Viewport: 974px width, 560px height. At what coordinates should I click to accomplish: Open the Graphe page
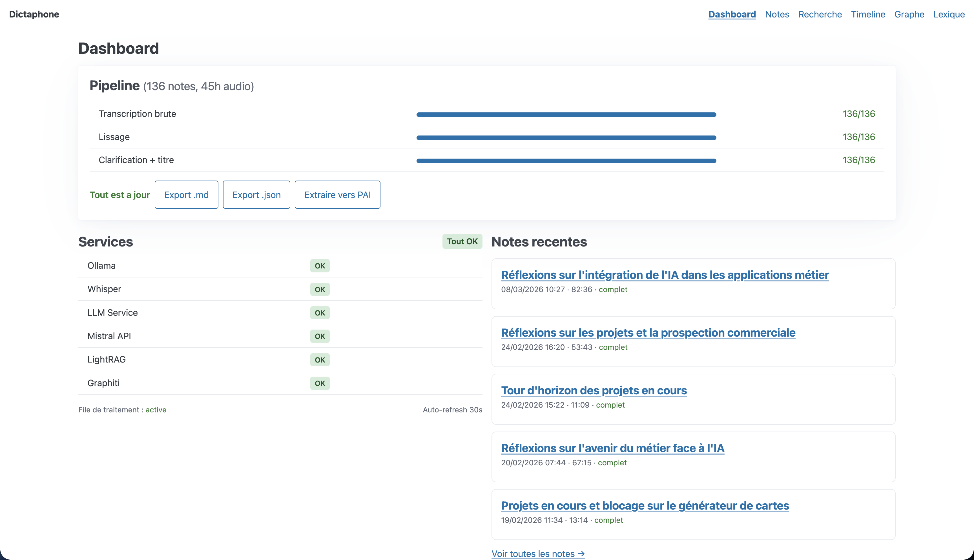909,14
